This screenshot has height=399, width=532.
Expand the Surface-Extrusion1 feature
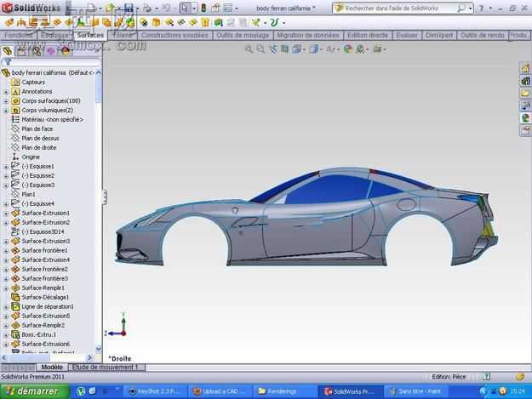click(6, 214)
